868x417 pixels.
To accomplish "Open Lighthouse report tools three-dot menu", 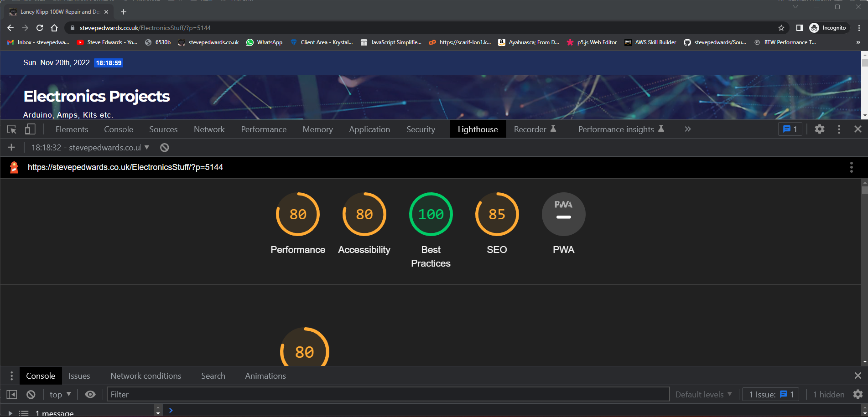I will point(851,167).
